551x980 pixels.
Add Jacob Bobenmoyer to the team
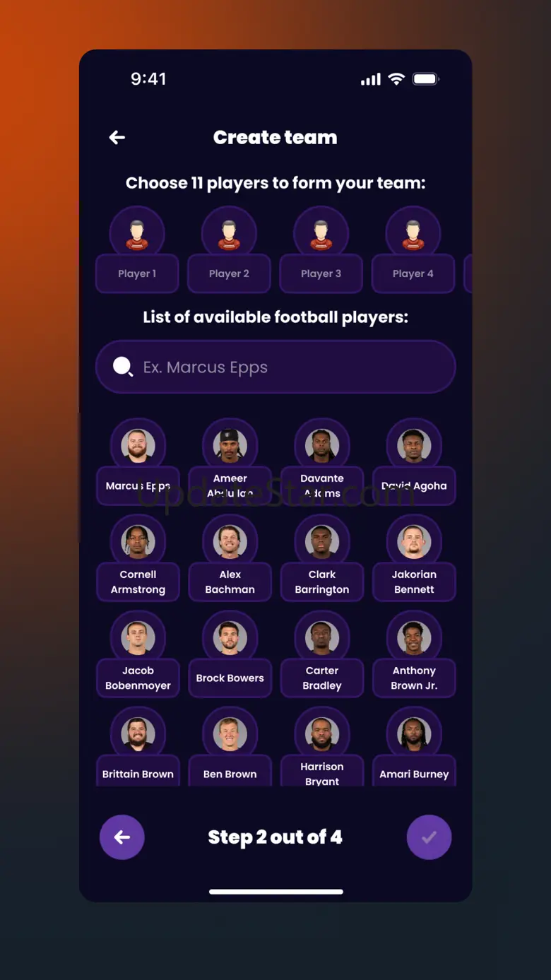tap(138, 678)
